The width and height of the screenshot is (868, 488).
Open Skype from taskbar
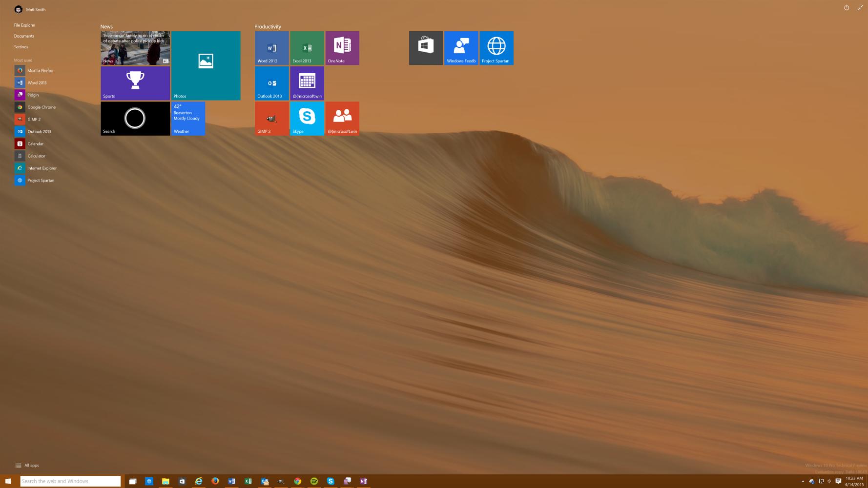coord(331,481)
